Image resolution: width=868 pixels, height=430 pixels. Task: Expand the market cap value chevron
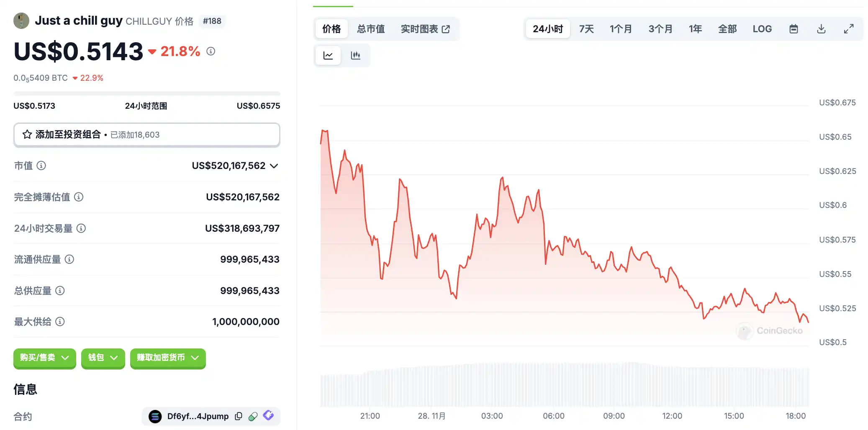[274, 166]
